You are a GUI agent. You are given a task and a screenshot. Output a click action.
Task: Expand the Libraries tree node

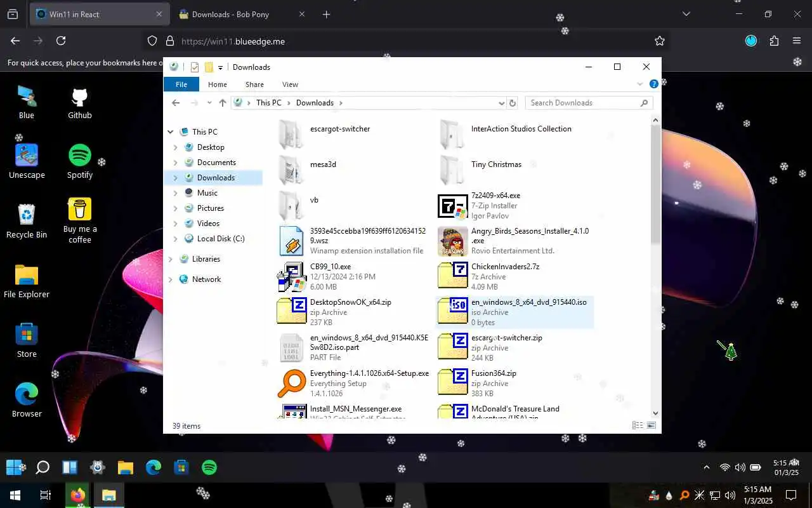170,259
